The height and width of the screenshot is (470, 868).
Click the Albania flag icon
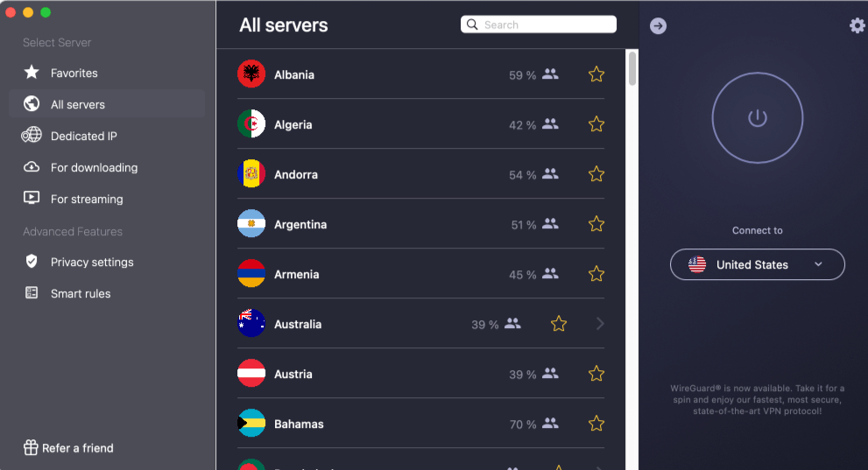click(x=251, y=74)
